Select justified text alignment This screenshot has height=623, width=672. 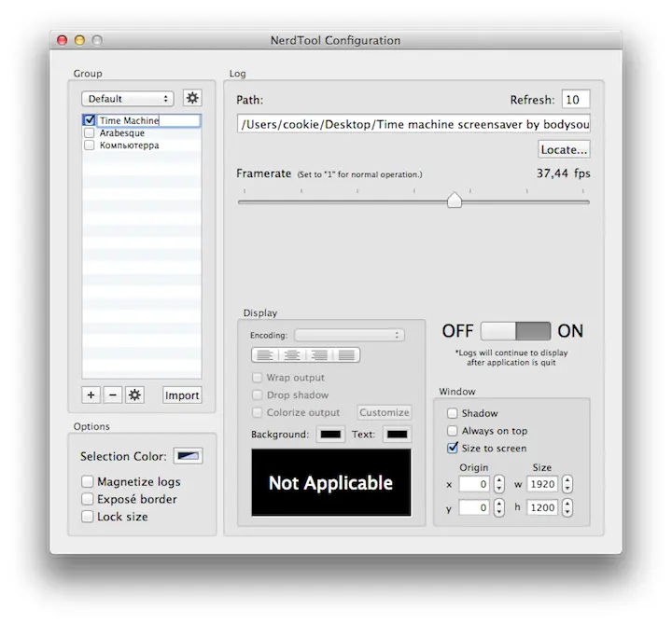click(346, 355)
